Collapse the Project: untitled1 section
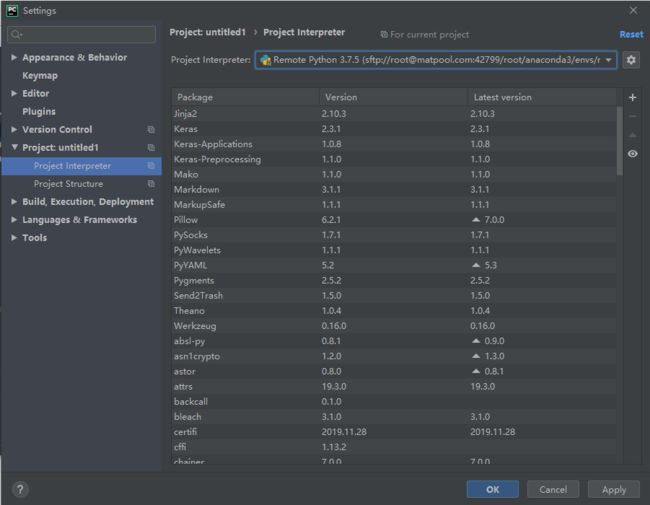This screenshot has width=650, height=505. pyautogui.click(x=15, y=147)
